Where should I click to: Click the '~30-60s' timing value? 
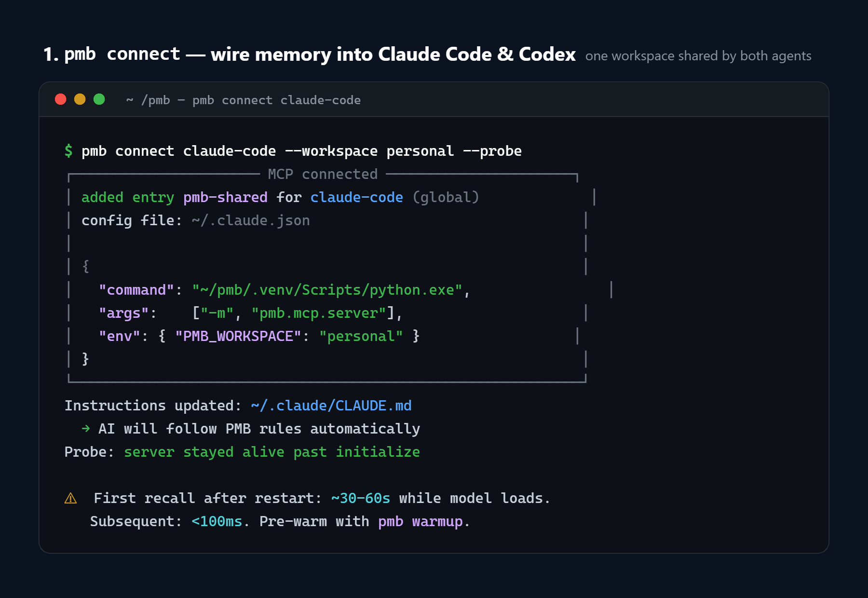tap(361, 498)
